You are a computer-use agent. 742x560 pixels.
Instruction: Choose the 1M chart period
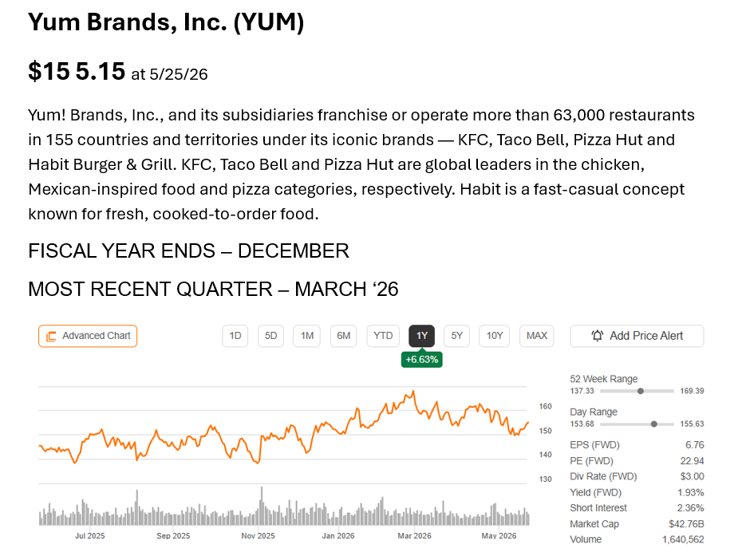[x=306, y=336]
